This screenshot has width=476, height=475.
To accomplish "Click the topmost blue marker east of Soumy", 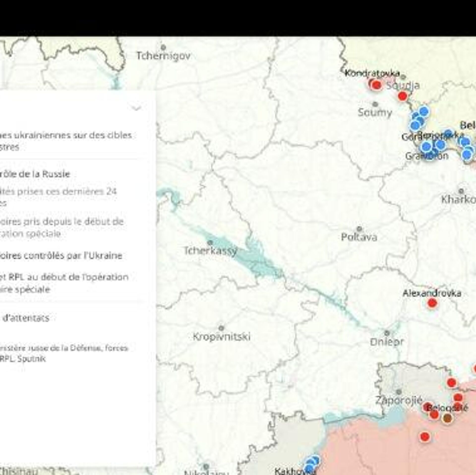I will [424, 111].
